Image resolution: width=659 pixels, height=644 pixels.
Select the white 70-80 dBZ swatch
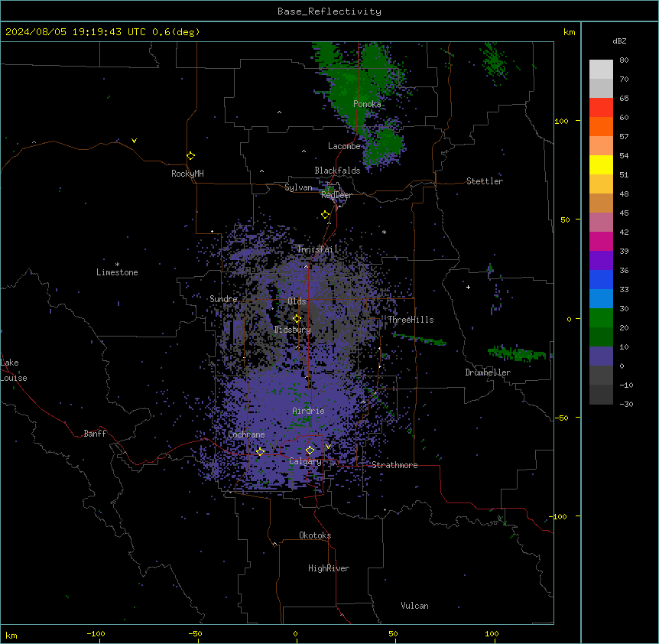pyautogui.click(x=601, y=69)
